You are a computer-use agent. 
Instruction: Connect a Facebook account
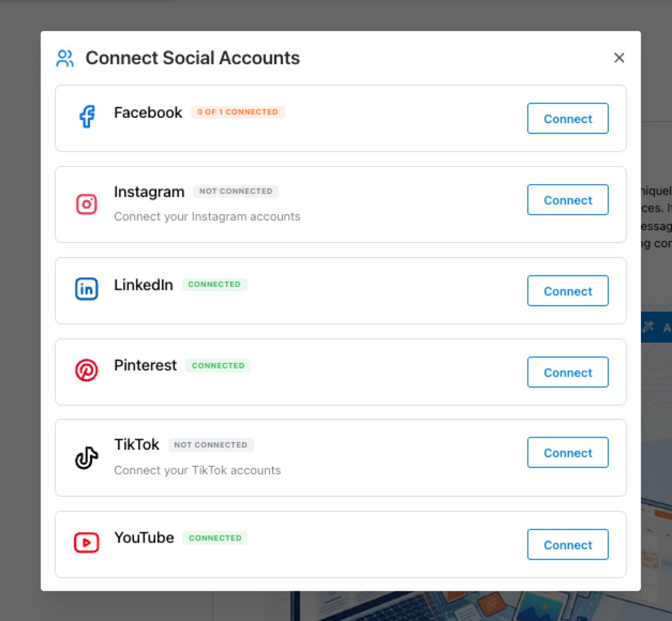567,118
